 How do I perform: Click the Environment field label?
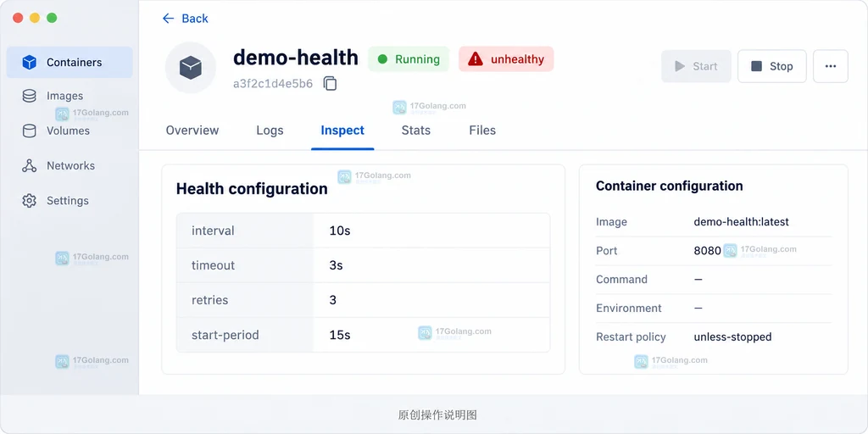coord(629,308)
